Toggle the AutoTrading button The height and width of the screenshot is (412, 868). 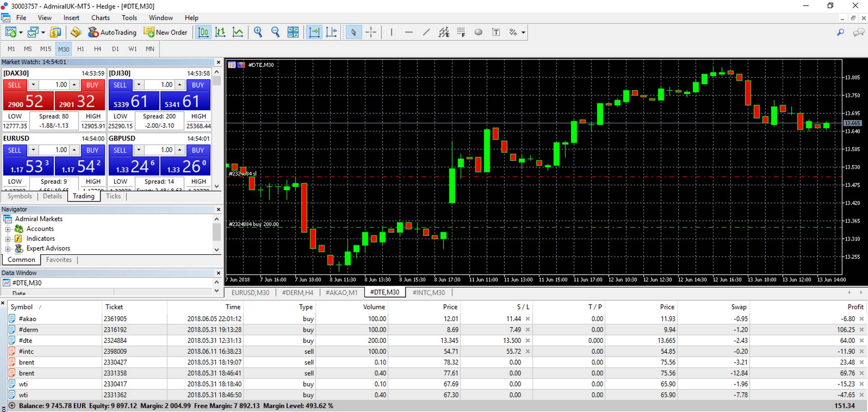point(112,32)
